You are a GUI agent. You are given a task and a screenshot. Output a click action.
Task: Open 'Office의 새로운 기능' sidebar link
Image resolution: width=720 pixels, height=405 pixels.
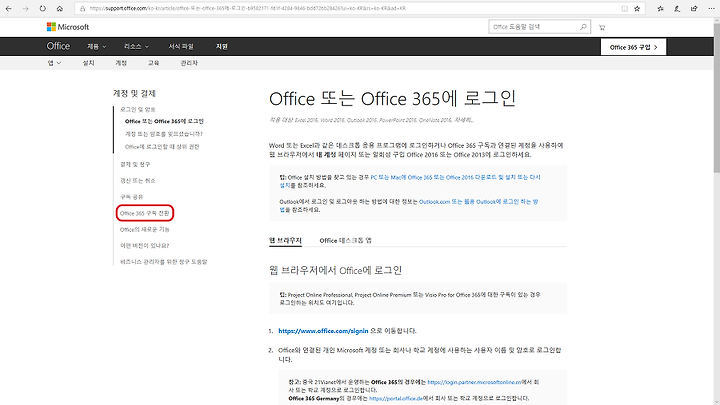point(145,230)
